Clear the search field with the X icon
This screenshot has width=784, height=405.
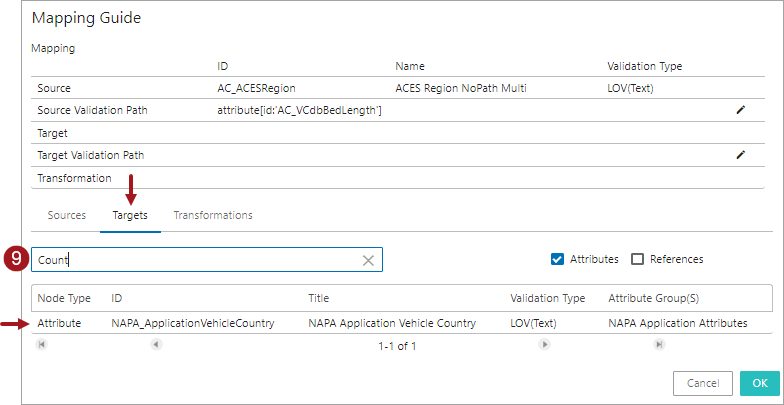coord(368,260)
